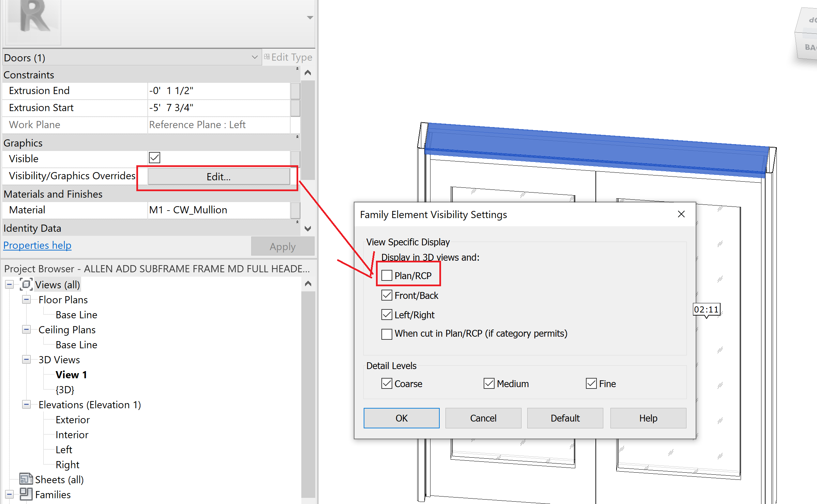Screen dimensions: 817x504
Task: Collapse the 3D Views tree node
Action: coord(26,360)
